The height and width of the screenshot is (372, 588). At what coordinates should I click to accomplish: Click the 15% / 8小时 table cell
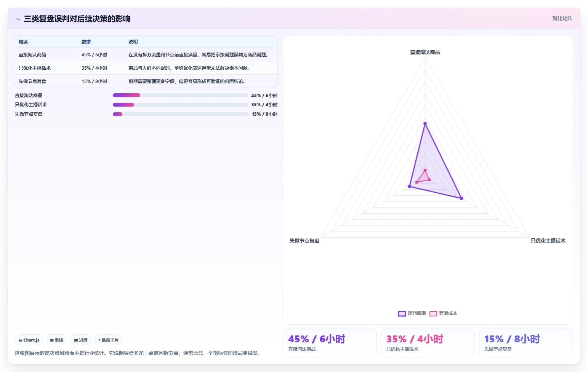click(94, 81)
